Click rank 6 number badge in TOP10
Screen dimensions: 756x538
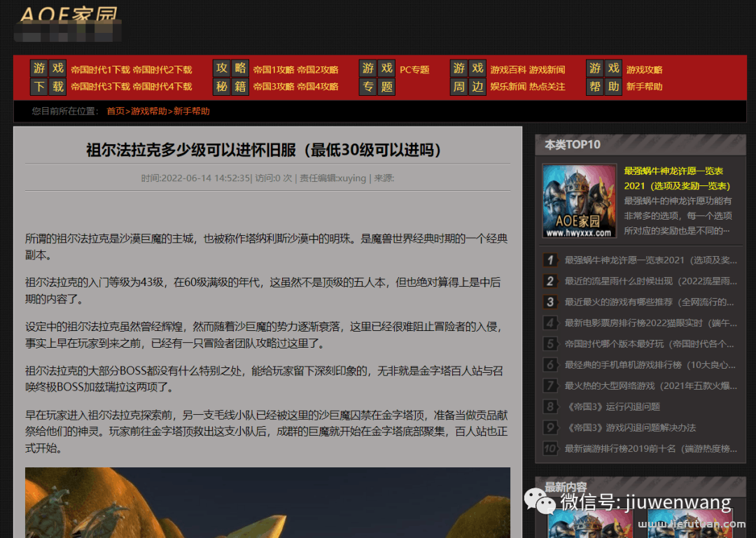click(x=549, y=365)
